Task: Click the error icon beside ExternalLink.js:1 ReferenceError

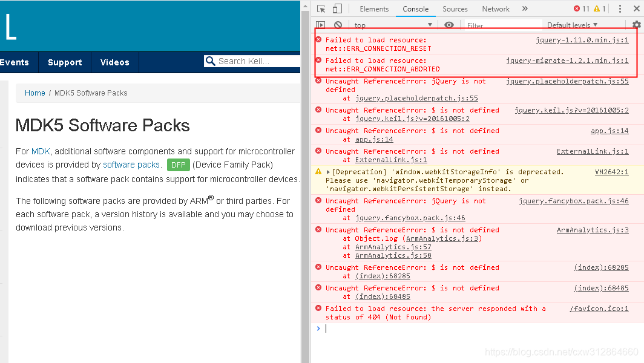Action: pyautogui.click(x=318, y=151)
